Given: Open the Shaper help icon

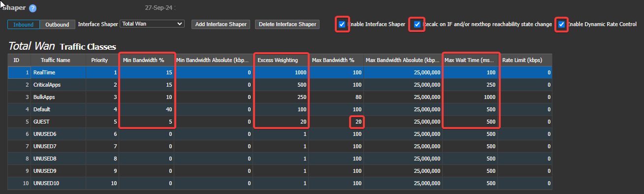Looking at the screenshot, I should coord(33,8).
